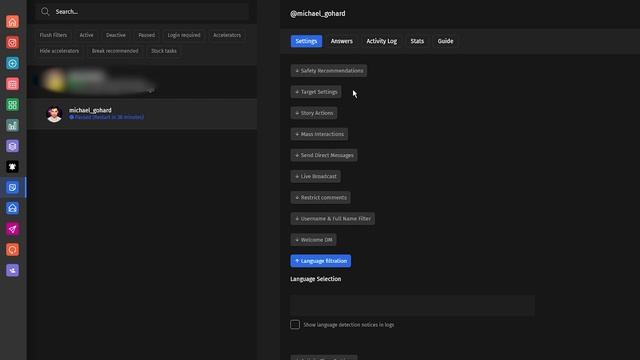Focus the Search accounts field
Screen dimensions: 640x360
click(x=142, y=12)
